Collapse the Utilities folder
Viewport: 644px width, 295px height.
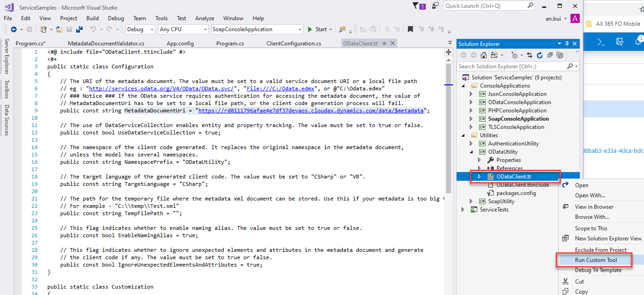pyautogui.click(x=463, y=135)
